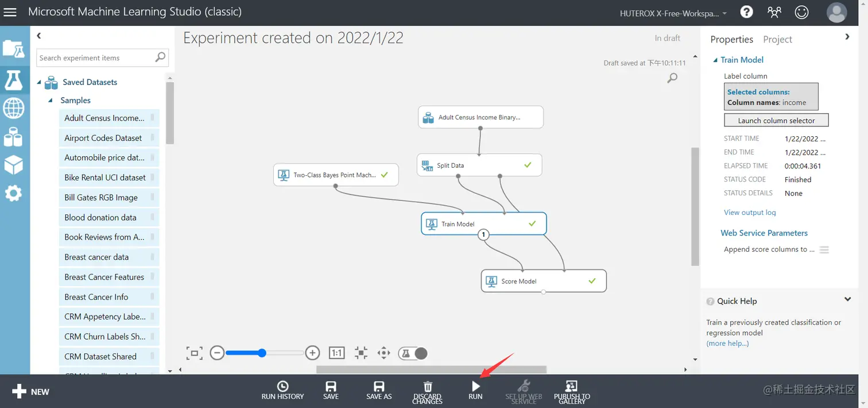The height and width of the screenshot is (408, 868).
Task: Click the search magnifier in experiment items
Action: [160, 57]
